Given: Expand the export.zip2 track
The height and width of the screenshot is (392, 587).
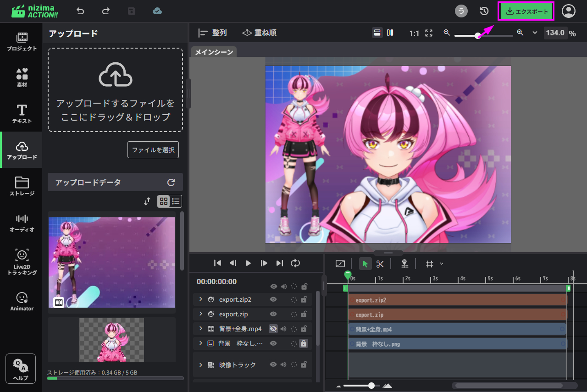Looking at the screenshot, I should click(200, 299).
